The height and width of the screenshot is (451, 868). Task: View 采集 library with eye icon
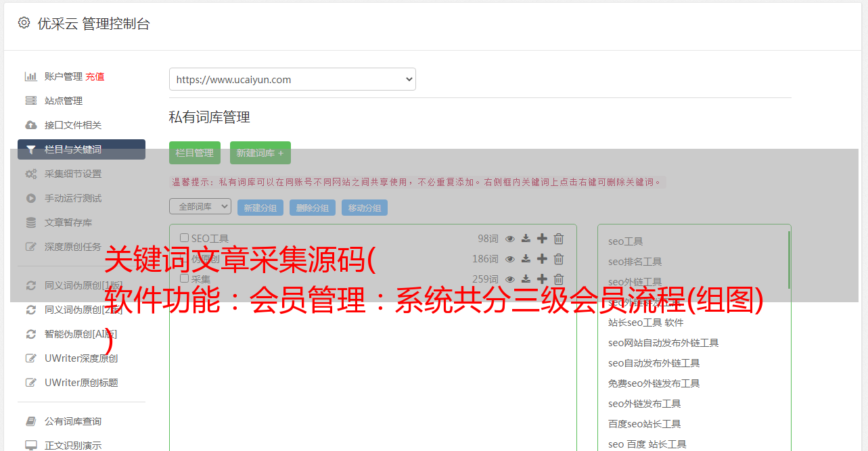point(510,279)
